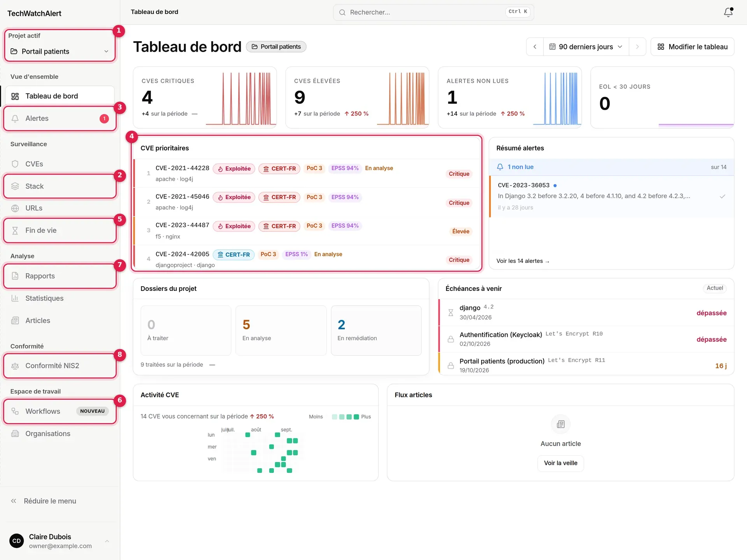Open CVE-2021-44228 row
Viewport: 747px width, 560px height.
pos(307,173)
